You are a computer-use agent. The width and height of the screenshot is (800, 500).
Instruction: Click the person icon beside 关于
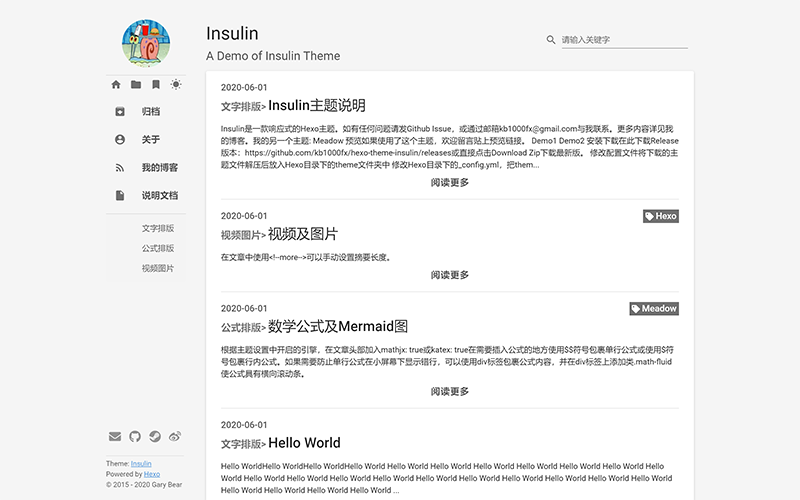pyautogui.click(x=120, y=139)
